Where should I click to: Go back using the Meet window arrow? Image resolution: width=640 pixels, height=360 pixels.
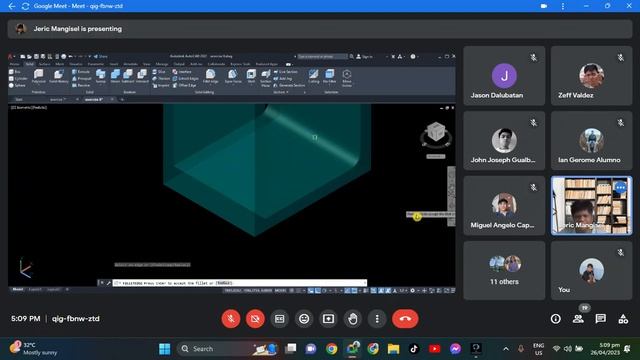pyautogui.click(x=11, y=6)
